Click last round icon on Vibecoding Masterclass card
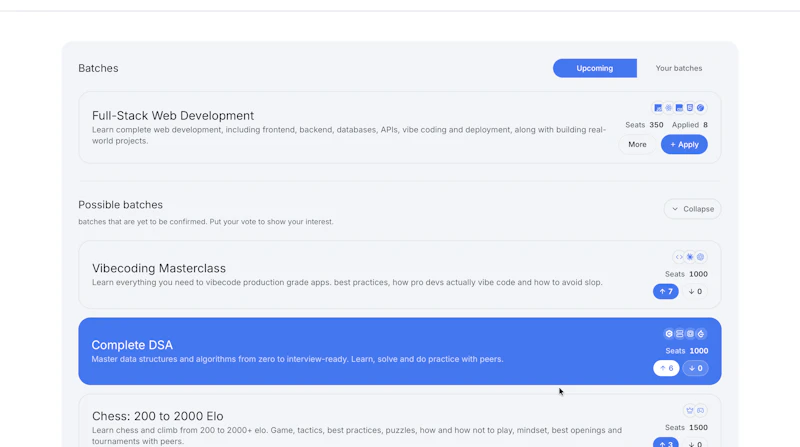Image resolution: width=800 pixels, height=447 pixels. pyautogui.click(x=701, y=257)
